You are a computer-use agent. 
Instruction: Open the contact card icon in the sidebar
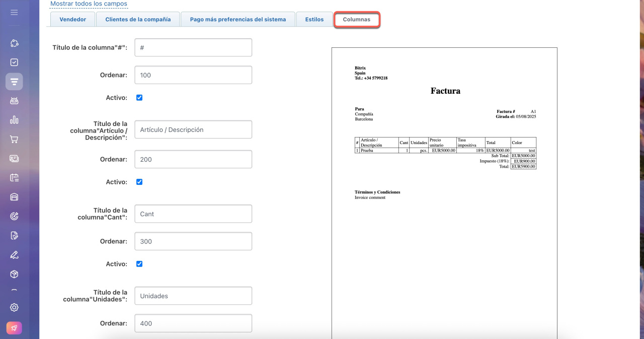(14, 158)
